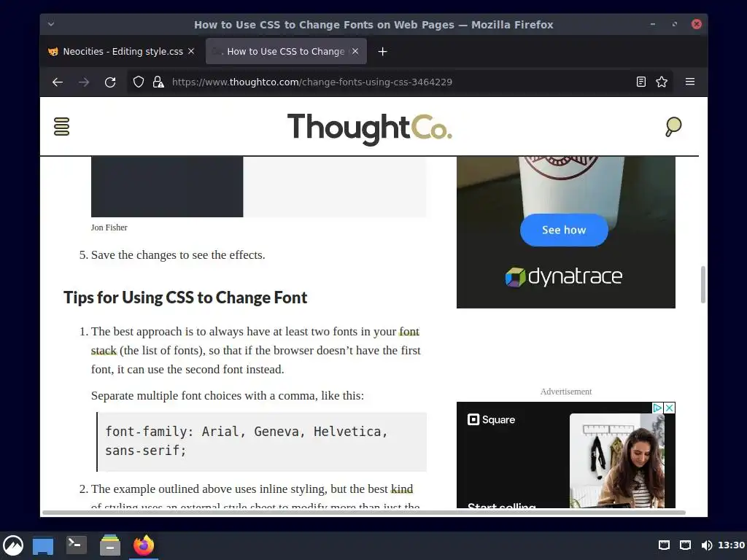Screen dimensions: 747x560
Task: Open the system start menu icon
Action: coord(13,545)
